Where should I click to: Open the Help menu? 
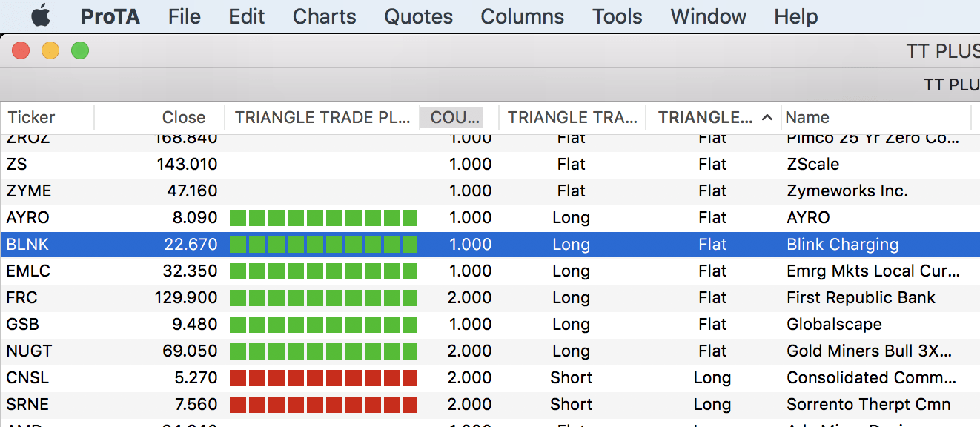click(x=796, y=16)
